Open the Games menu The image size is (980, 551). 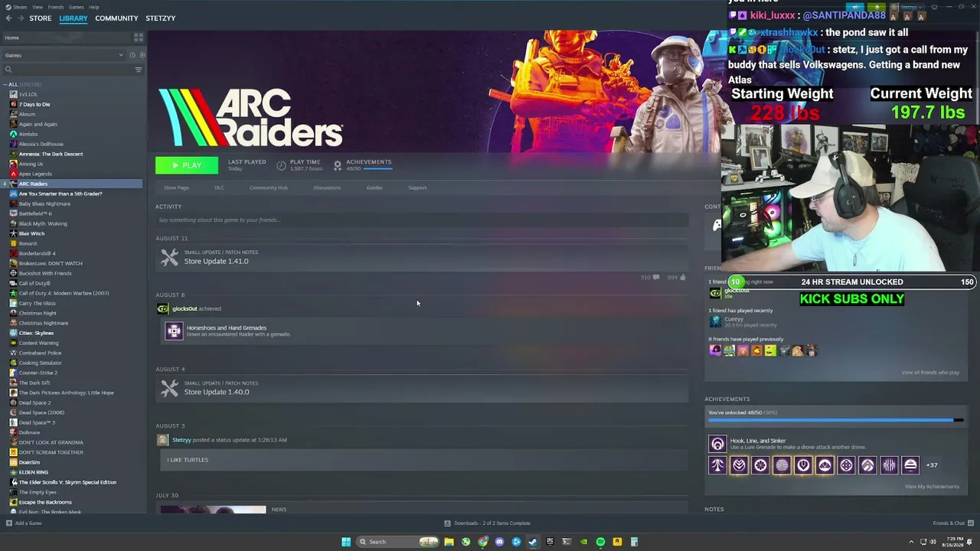pos(76,7)
